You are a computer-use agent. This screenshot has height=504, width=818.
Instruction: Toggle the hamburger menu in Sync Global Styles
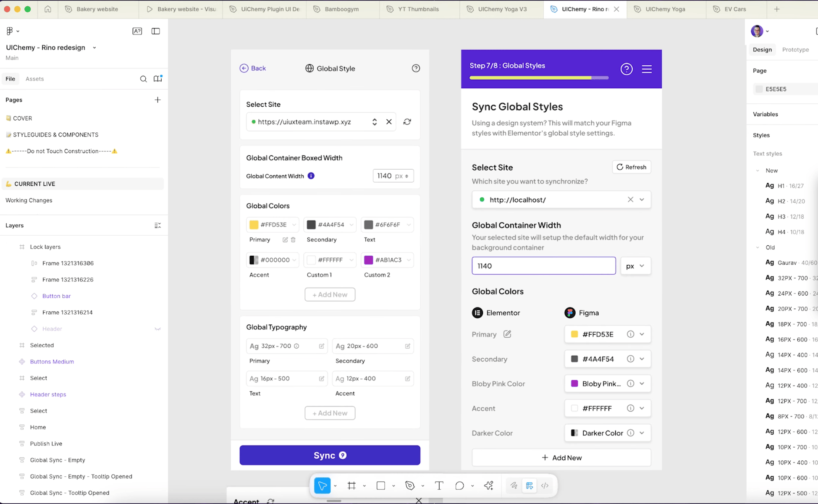[647, 69]
